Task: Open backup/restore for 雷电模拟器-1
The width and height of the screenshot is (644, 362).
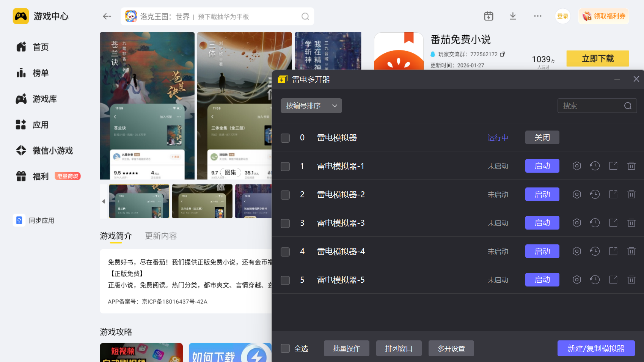Action: 595,166
